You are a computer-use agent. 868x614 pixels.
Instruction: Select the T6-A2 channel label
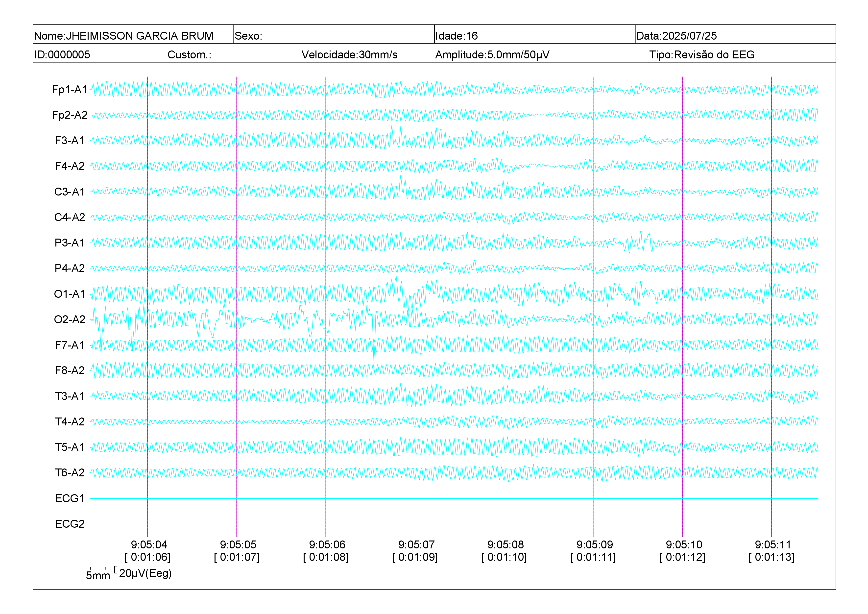click(70, 473)
